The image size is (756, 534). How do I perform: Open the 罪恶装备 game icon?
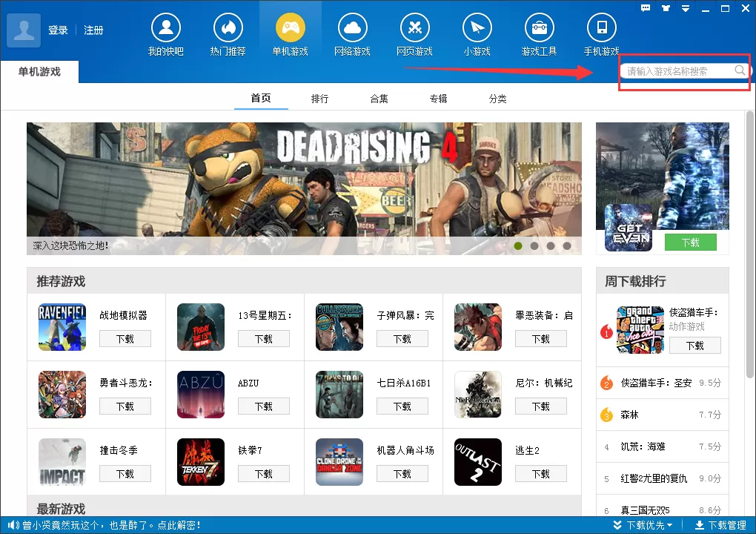(x=478, y=327)
